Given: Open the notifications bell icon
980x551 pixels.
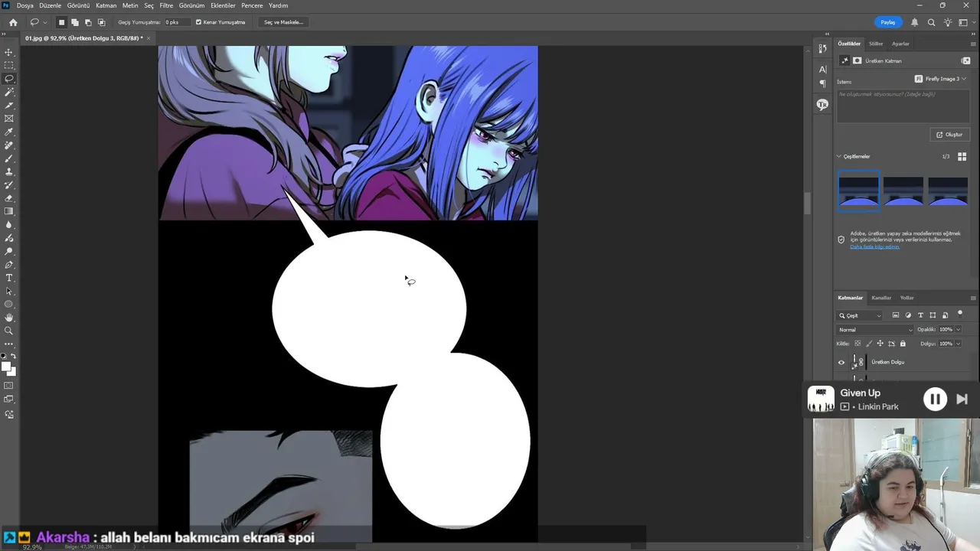Looking at the screenshot, I should pyautogui.click(x=914, y=22).
